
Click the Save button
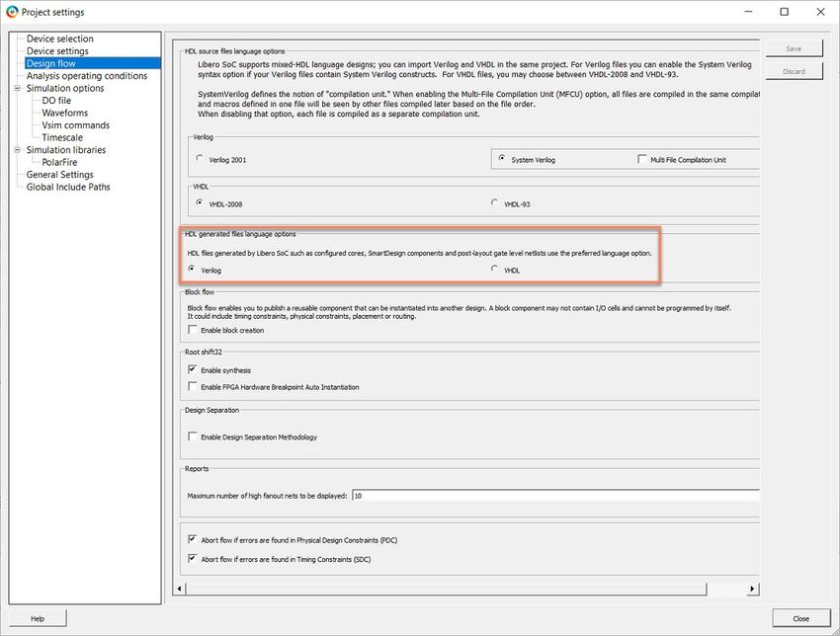[x=794, y=48]
